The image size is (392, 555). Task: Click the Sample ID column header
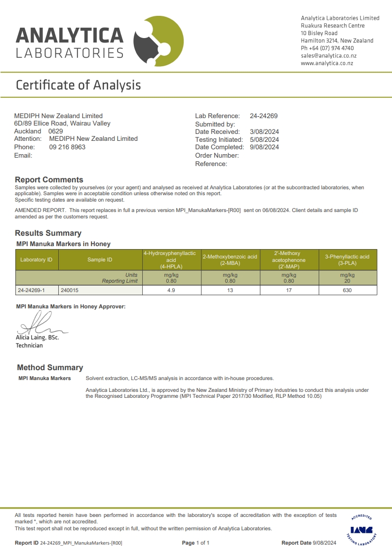click(100, 259)
